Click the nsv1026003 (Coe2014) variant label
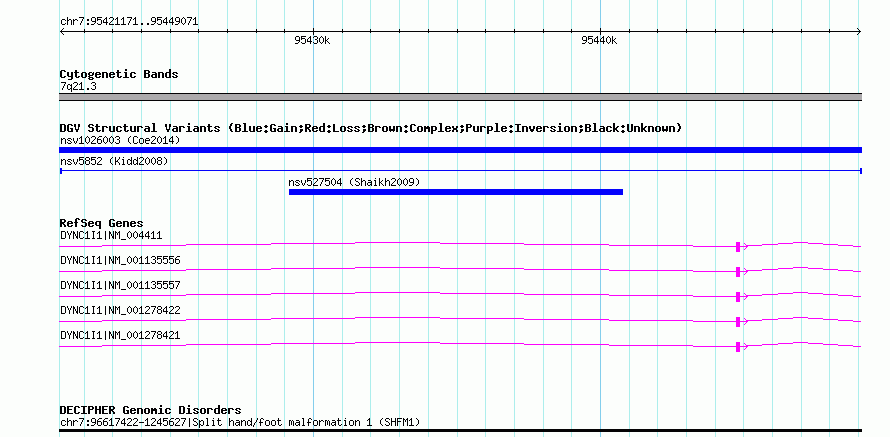This screenshot has width=890, height=437. tap(120, 140)
